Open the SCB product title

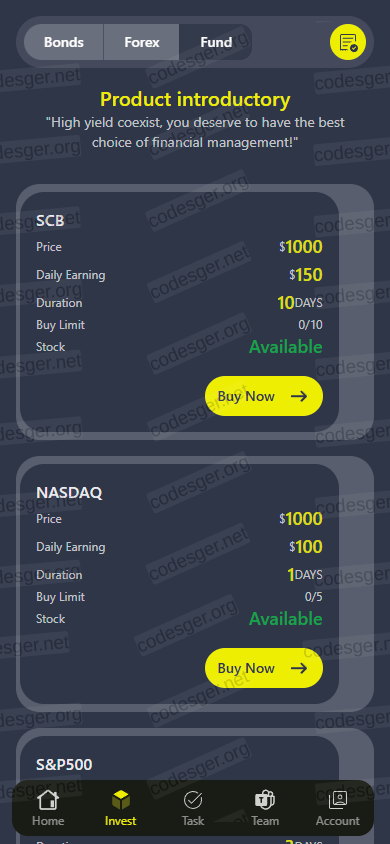coord(50,221)
